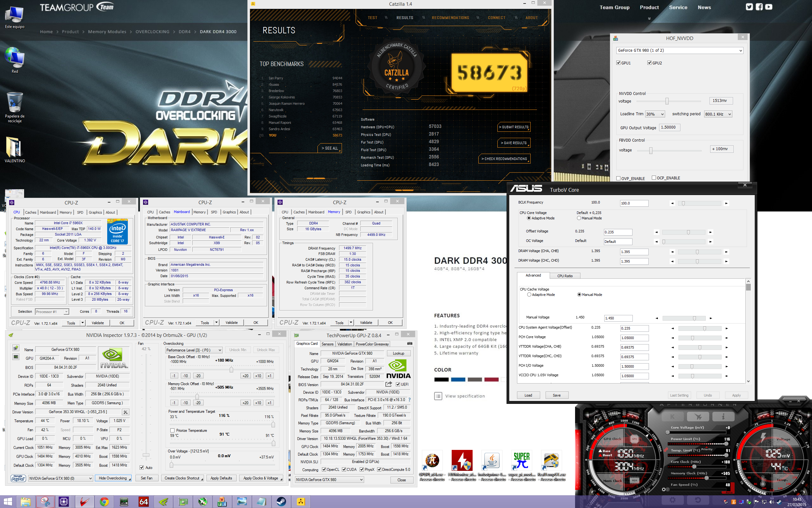Click the Windows Start button
This screenshot has height=508, width=812.
click(7, 502)
